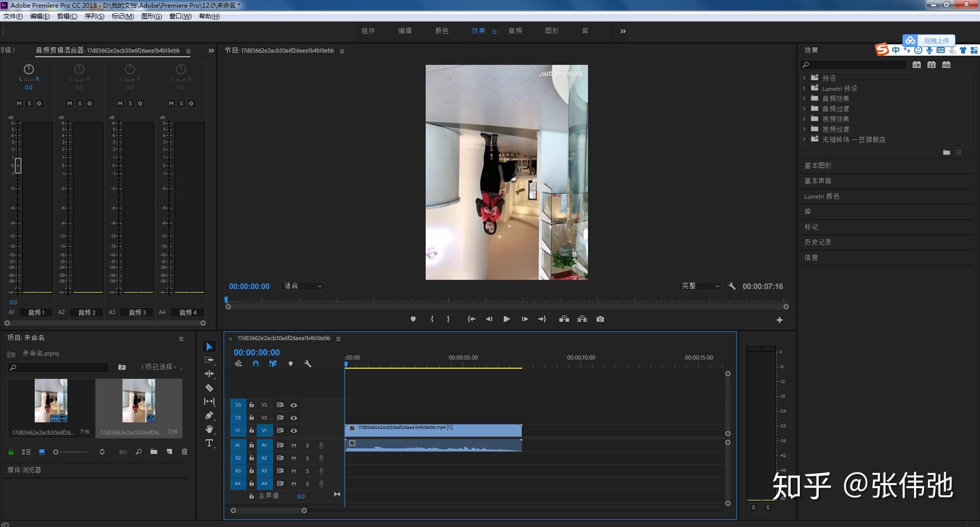
Task: Toggle insert sequences as nests
Action: [238, 364]
